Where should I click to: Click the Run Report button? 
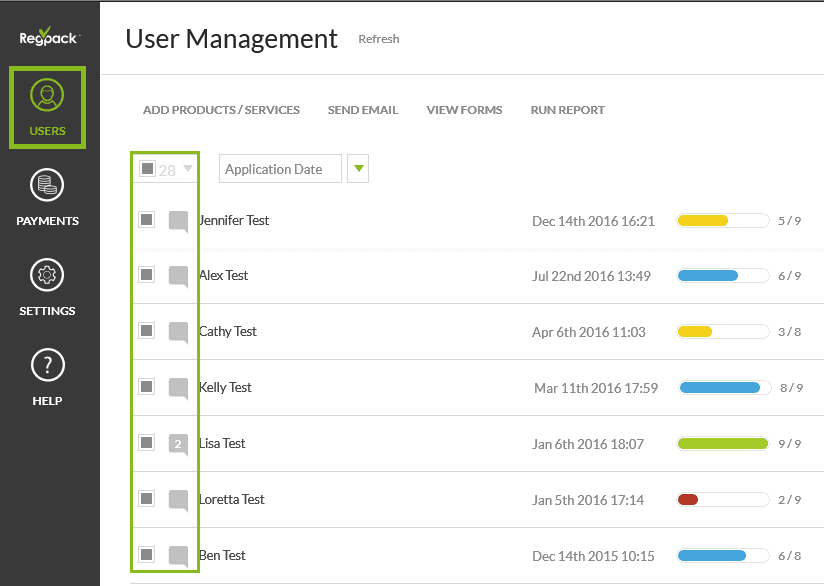pyautogui.click(x=567, y=110)
